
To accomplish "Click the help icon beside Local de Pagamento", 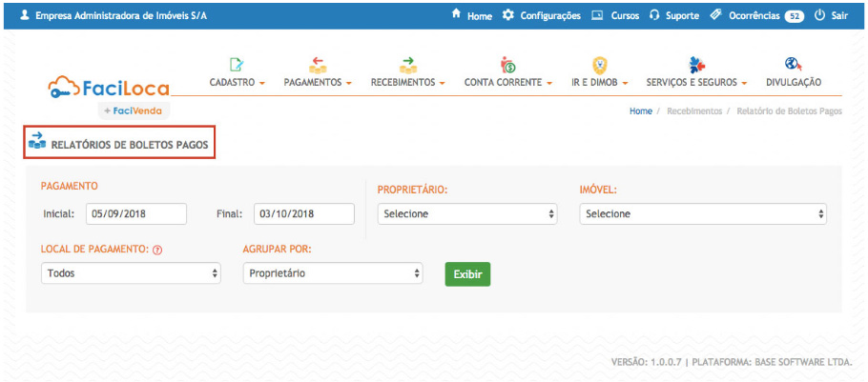I will [157, 250].
